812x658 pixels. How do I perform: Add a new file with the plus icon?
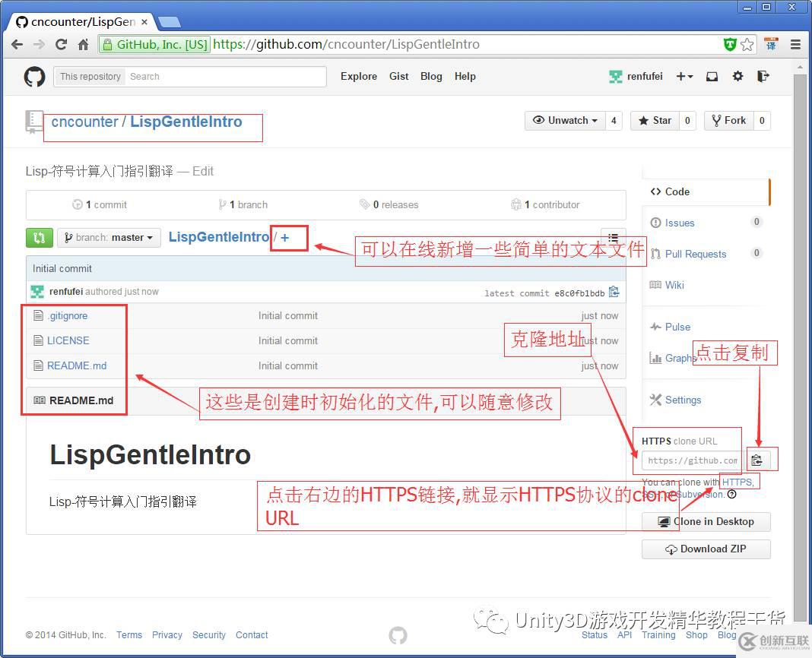click(285, 238)
